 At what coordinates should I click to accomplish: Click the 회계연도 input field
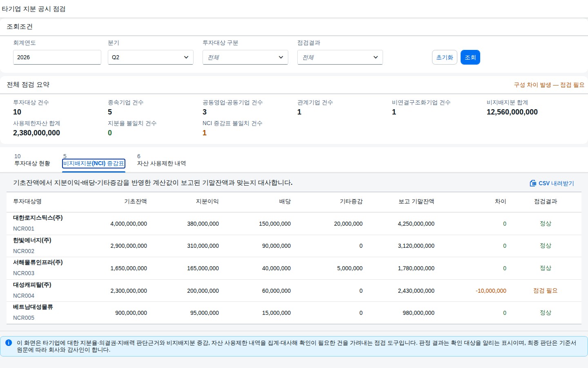pyautogui.click(x=57, y=57)
